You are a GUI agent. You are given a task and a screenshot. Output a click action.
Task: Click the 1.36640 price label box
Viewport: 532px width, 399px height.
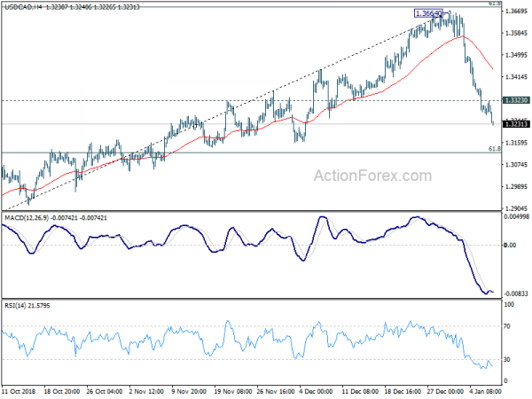point(428,13)
